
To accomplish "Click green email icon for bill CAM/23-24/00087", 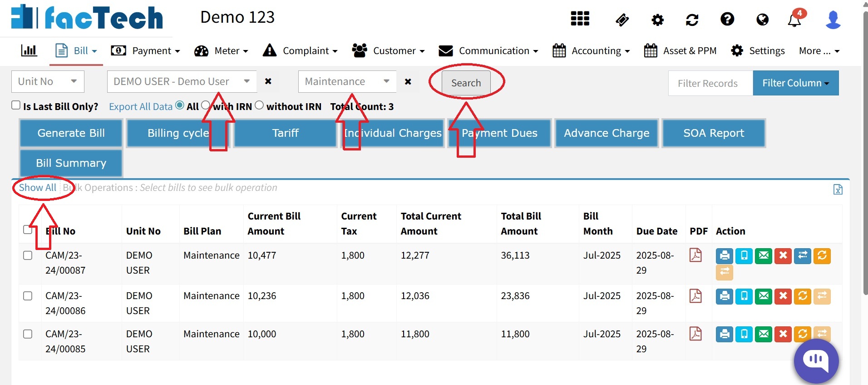I will point(764,255).
